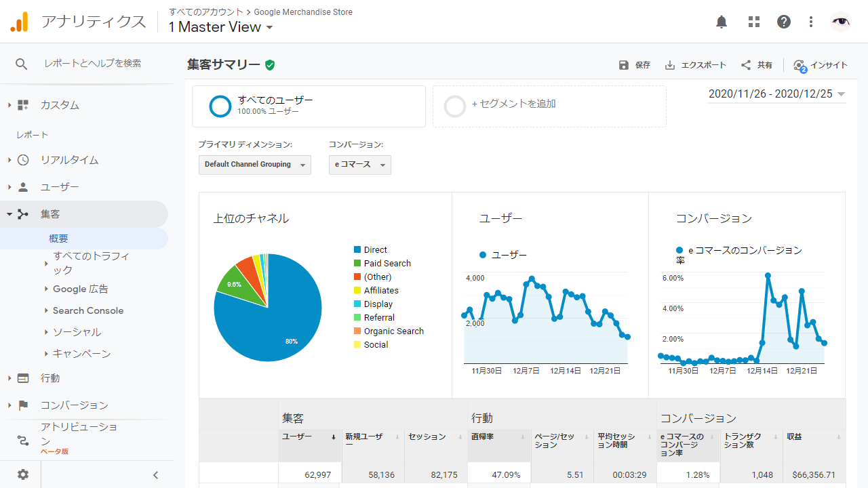Open the vertical three-dot menu
Viewport: 868px width, 488px height.
[x=811, y=22]
